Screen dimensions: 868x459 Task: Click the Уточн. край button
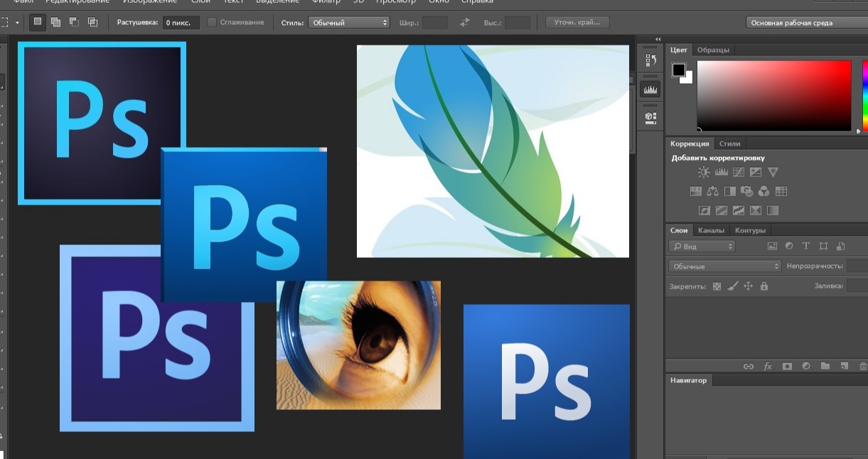pos(577,23)
